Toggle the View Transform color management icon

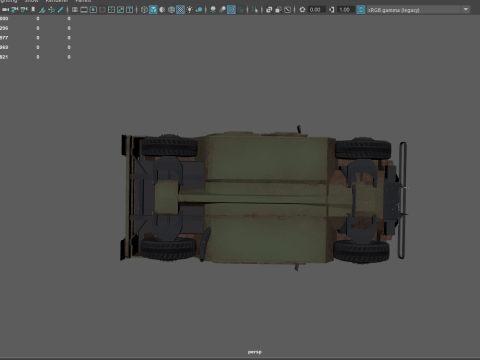(x=361, y=10)
